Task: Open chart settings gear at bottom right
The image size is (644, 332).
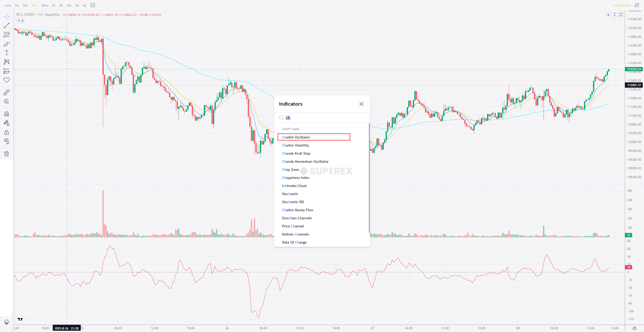Action: tap(634, 328)
